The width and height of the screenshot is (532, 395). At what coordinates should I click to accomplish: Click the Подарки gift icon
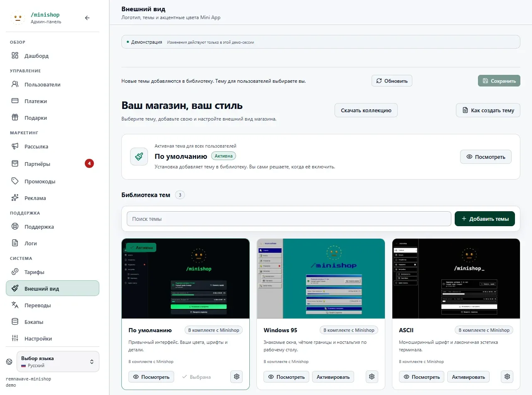[15, 118]
